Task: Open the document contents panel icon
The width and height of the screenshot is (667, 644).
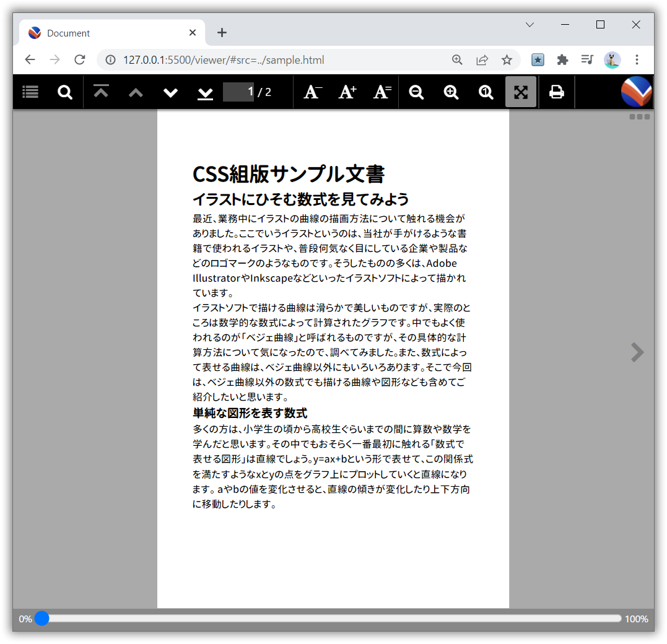Action: (30, 92)
